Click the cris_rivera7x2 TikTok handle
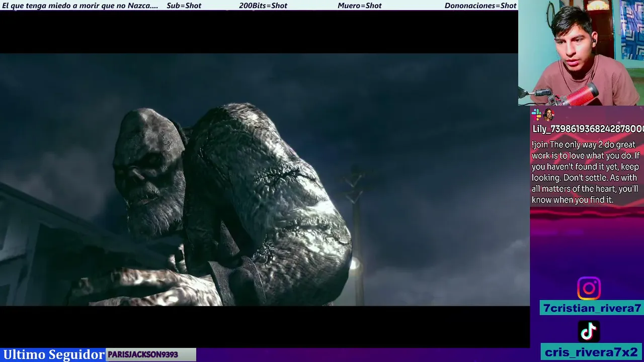Screen dimensions: 644x362 point(592,351)
